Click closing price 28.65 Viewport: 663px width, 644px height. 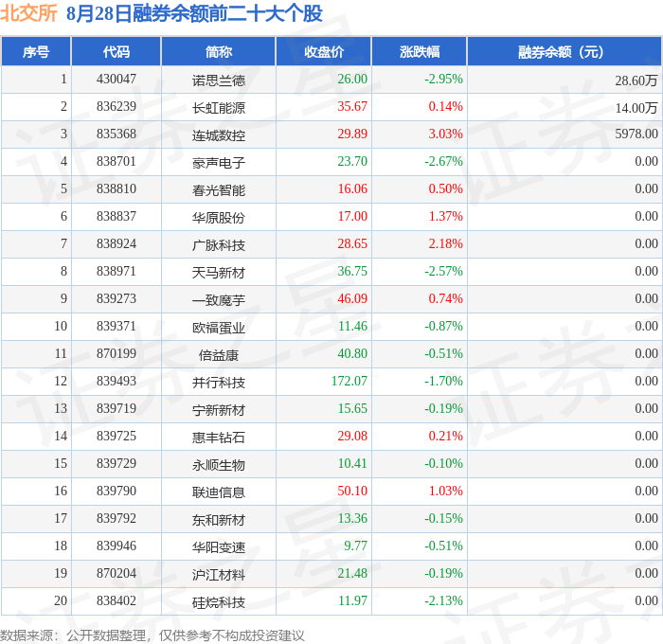[352, 244]
